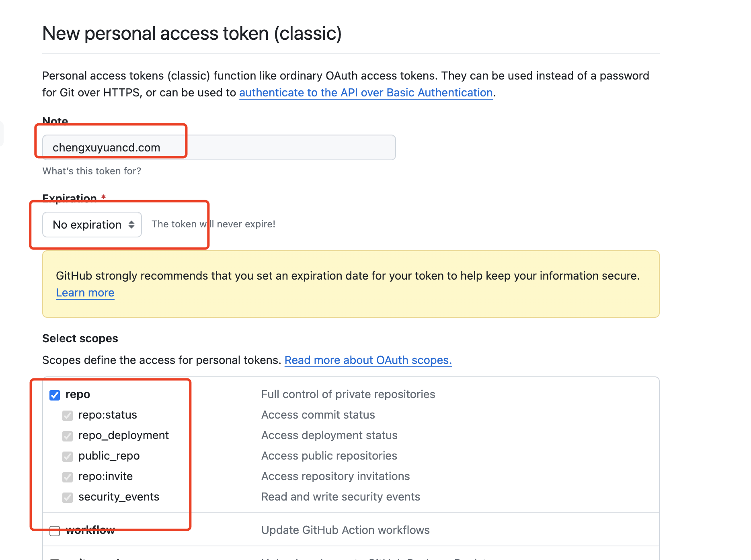Enable the workflow scope checkbox
The image size is (751, 560).
[x=55, y=531]
